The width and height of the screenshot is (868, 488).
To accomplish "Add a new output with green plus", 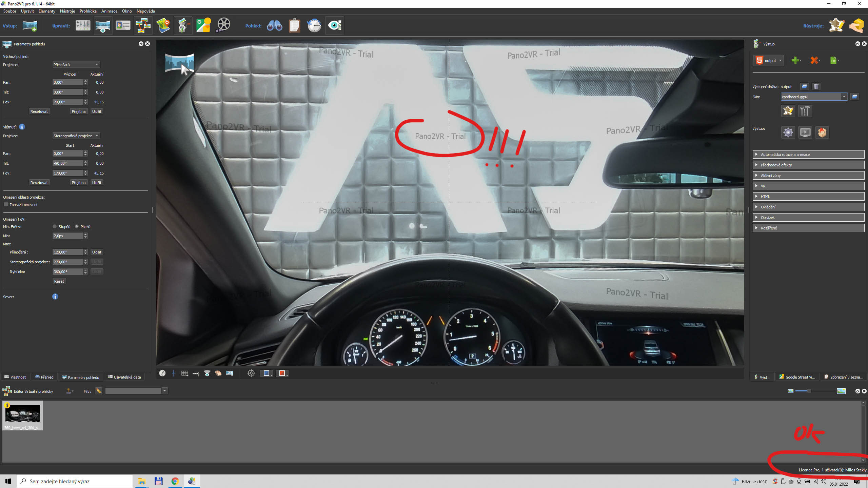I will (x=796, y=61).
